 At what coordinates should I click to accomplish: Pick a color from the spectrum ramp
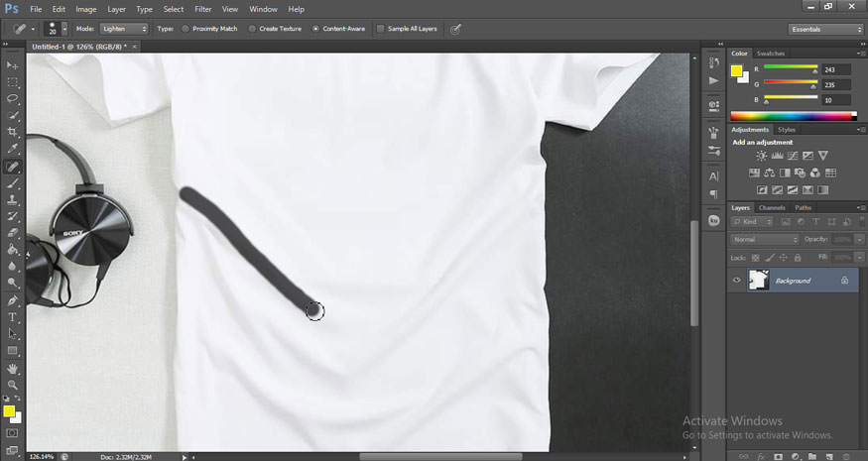tap(794, 116)
